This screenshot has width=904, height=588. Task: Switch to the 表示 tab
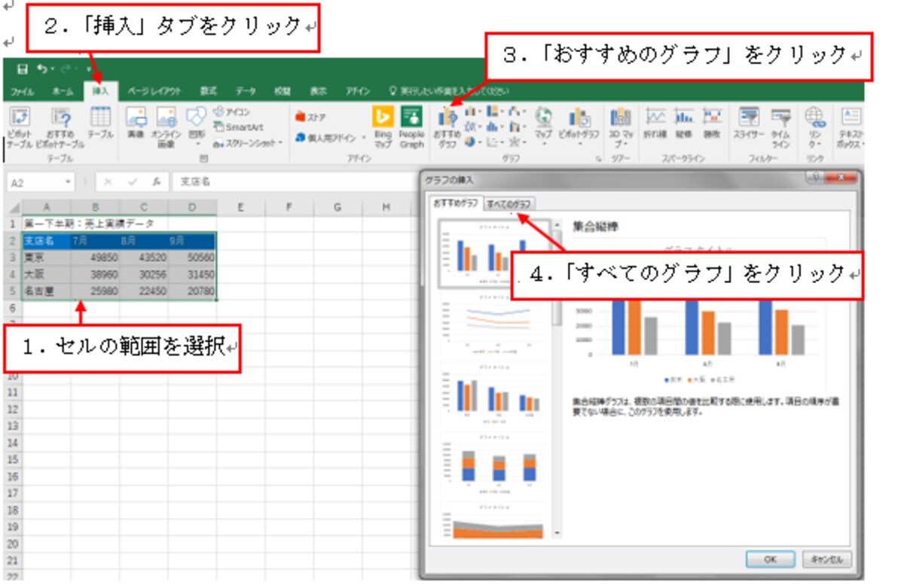pyautogui.click(x=318, y=91)
